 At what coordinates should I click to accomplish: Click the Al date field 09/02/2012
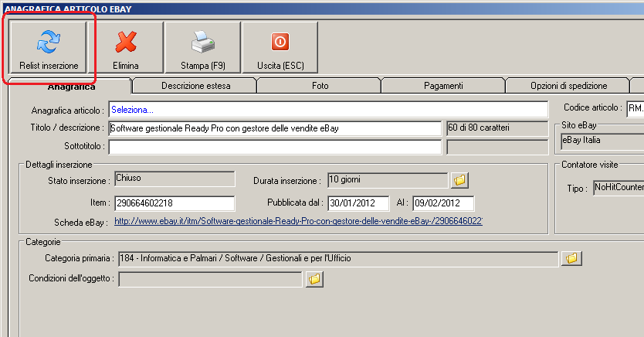coord(443,203)
